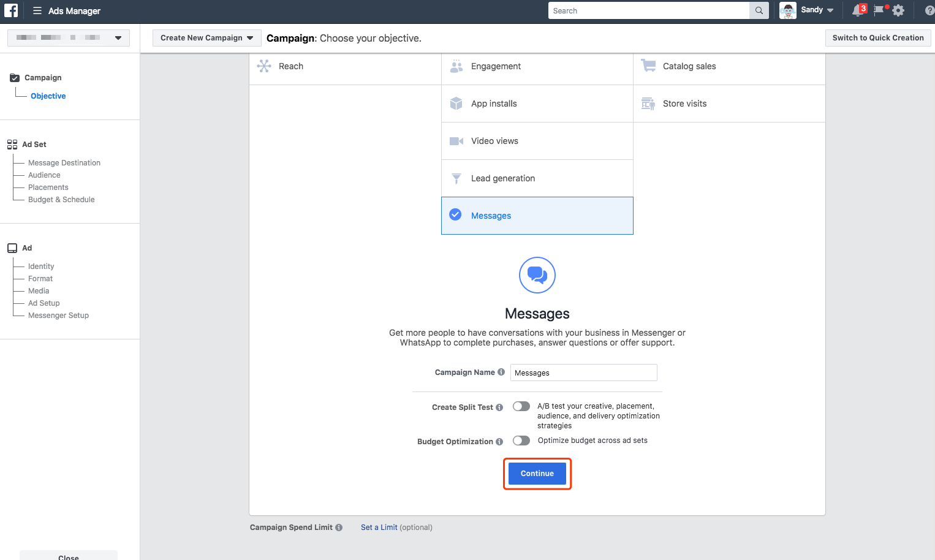Click the Store visits icon
This screenshot has width=935, height=560.
click(x=648, y=104)
